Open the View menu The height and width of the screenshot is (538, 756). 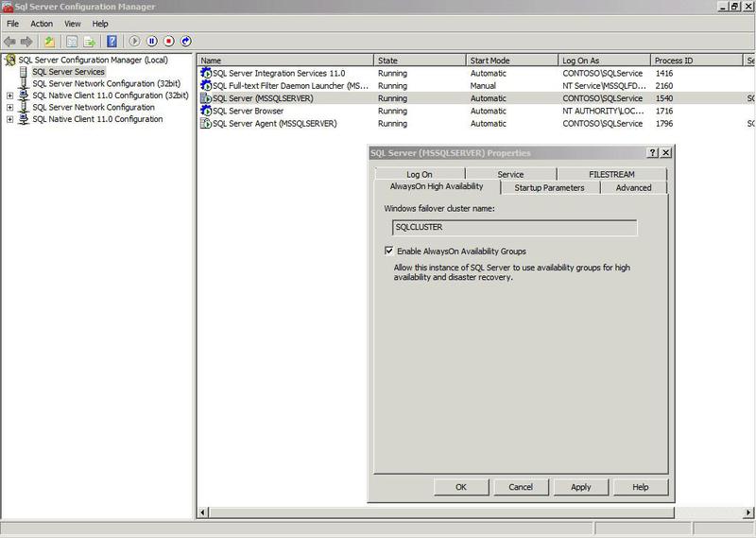[73, 24]
